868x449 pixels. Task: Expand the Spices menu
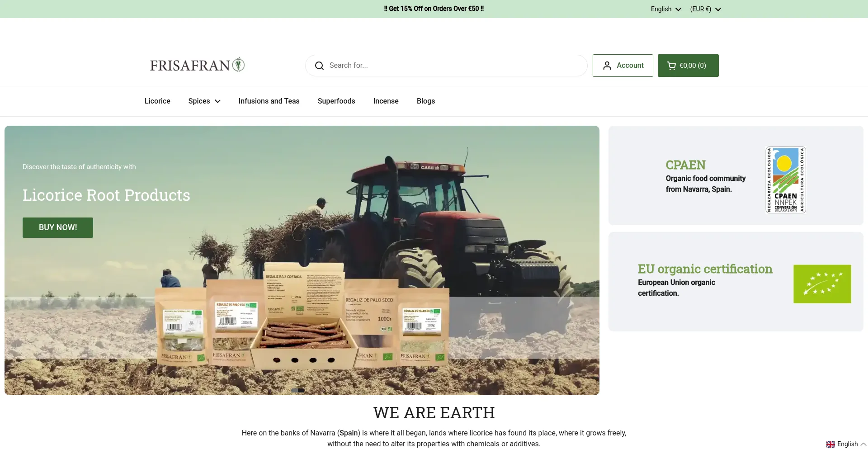[x=204, y=101]
